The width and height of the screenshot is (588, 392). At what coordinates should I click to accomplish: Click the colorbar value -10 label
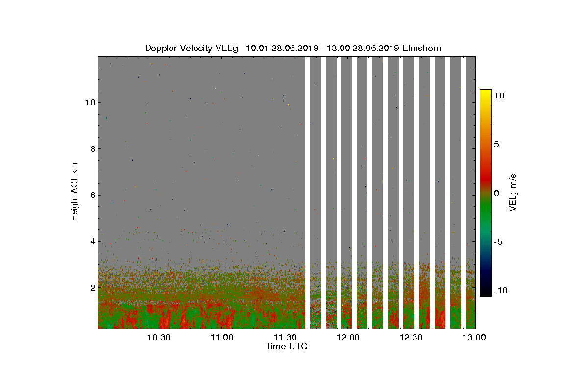tap(501, 291)
